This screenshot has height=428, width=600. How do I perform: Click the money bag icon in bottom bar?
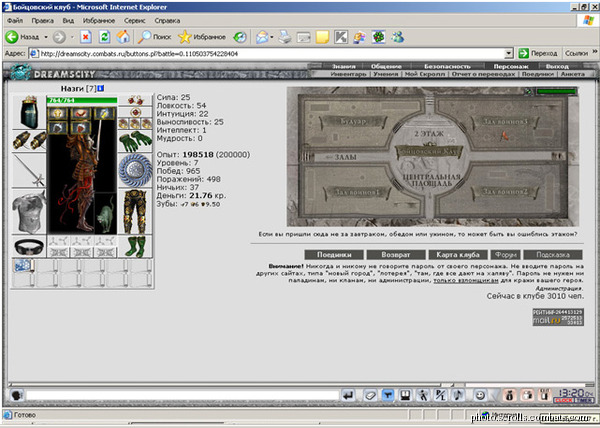pyautogui.click(x=509, y=395)
